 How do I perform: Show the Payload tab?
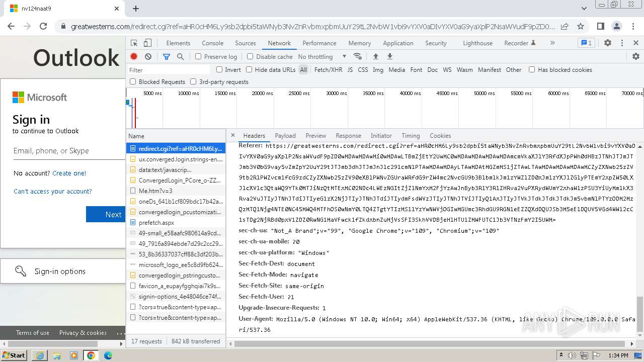coord(285,136)
